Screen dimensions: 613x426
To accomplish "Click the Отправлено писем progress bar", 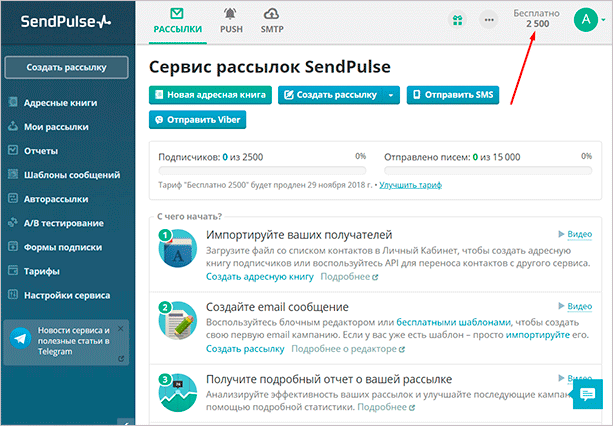I will tap(488, 170).
